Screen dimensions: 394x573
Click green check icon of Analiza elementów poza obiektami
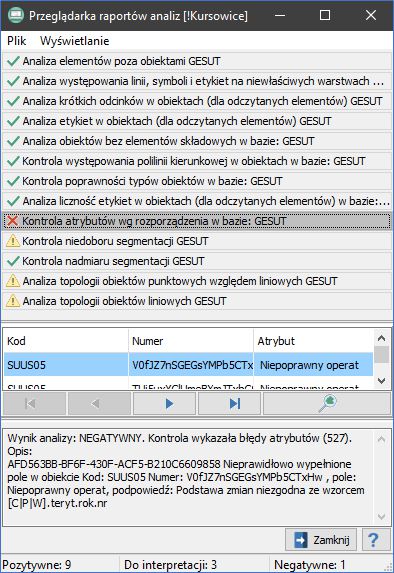pyautogui.click(x=13, y=61)
